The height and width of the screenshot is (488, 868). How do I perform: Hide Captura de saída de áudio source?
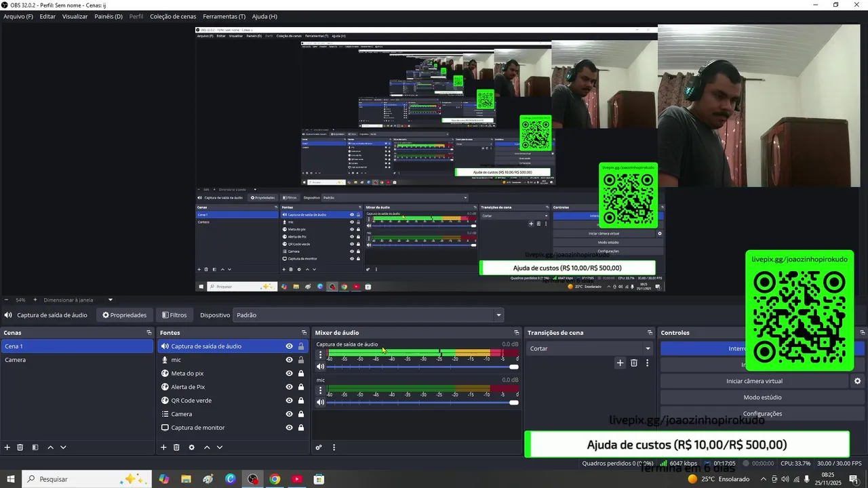click(289, 346)
